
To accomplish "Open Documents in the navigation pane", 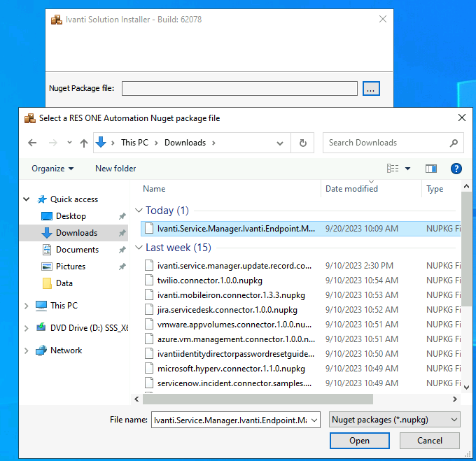I will [77, 250].
